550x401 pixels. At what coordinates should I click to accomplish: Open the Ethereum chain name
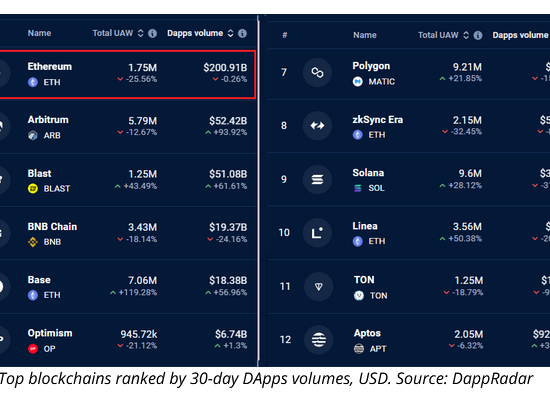(50, 67)
